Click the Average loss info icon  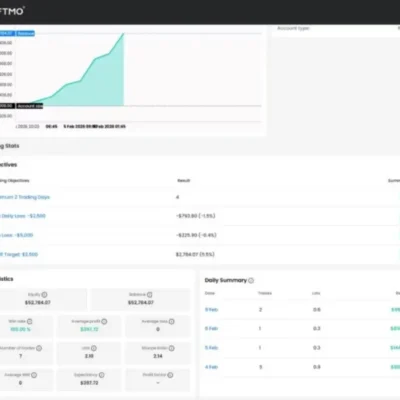(171, 321)
